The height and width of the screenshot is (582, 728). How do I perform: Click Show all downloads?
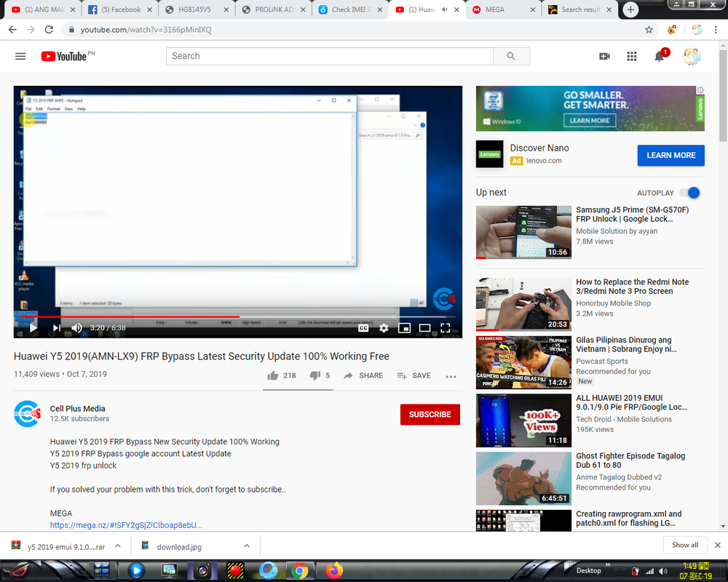(685, 545)
